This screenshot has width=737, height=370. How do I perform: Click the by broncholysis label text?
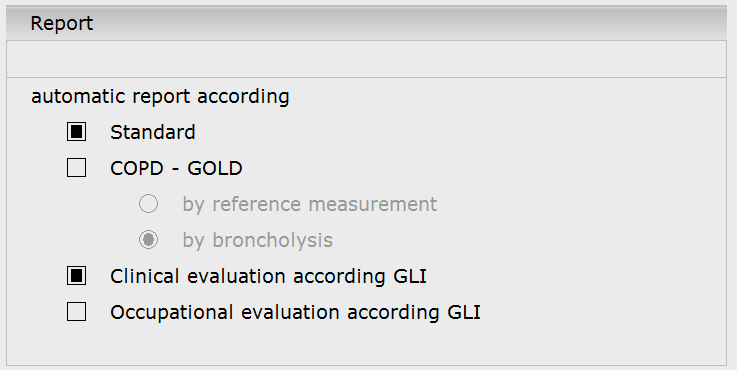click(x=258, y=240)
